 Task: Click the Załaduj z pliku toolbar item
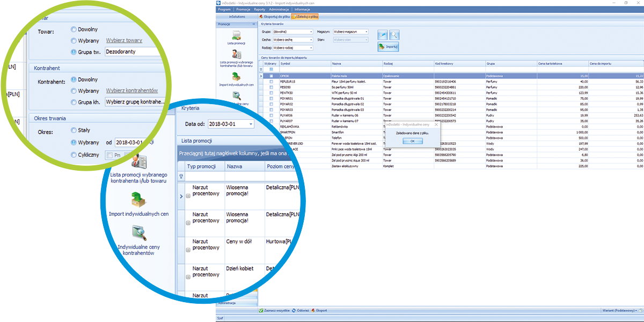(305, 17)
